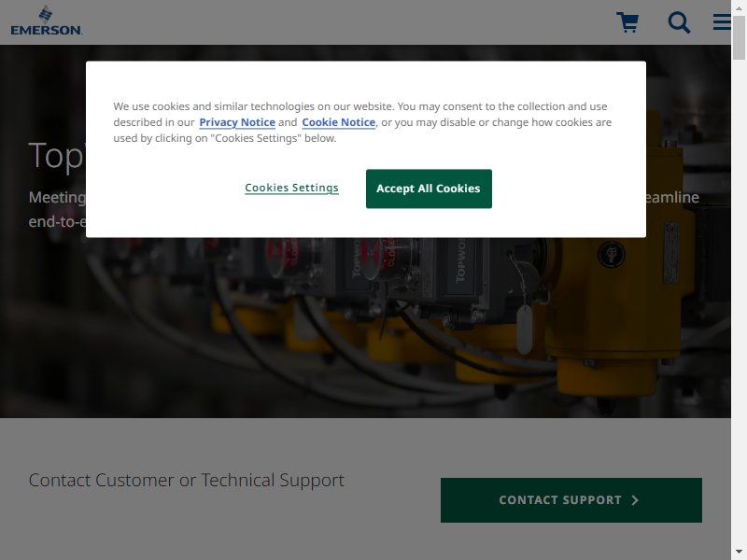Click the Contact Support button

pyautogui.click(x=571, y=500)
